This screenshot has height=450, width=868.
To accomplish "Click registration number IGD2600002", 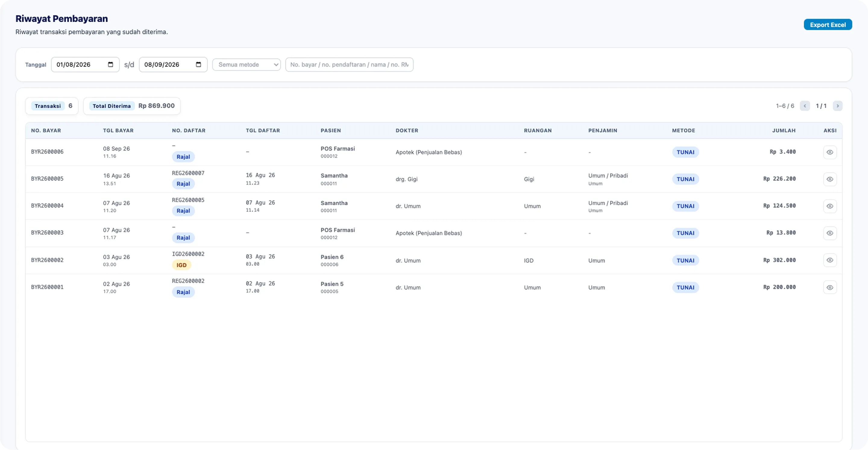I will (188, 254).
